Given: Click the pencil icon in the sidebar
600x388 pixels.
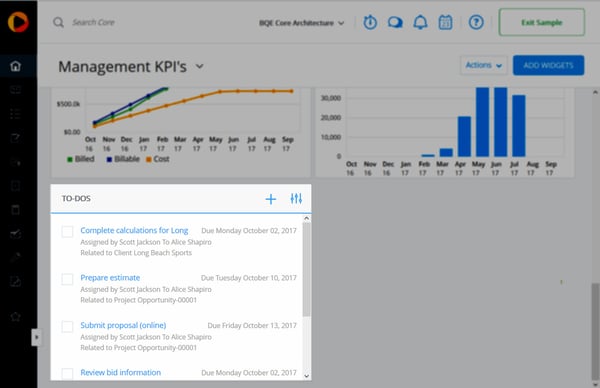Looking at the screenshot, I should tap(15, 257).
